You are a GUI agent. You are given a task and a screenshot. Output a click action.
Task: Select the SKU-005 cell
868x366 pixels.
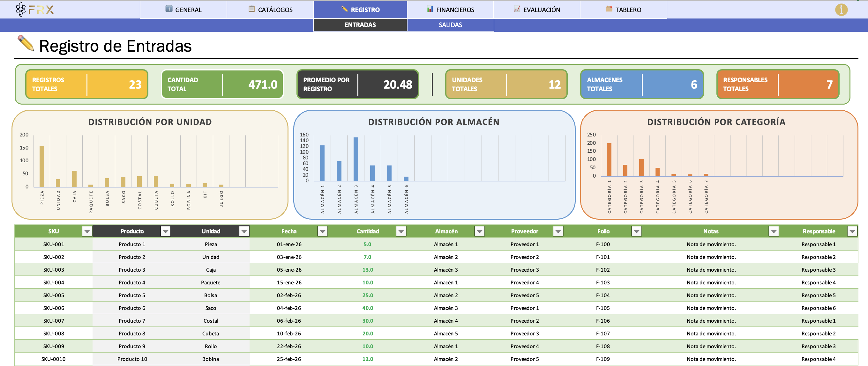click(x=54, y=295)
